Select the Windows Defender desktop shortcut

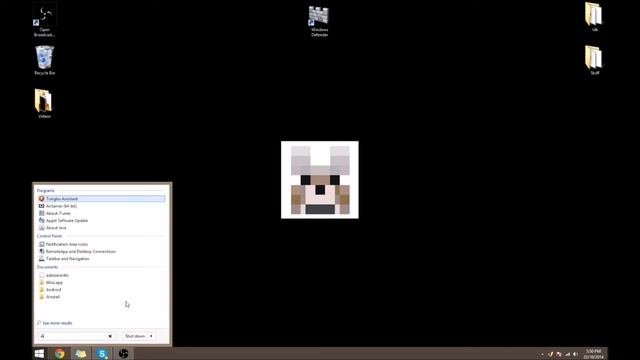[319, 21]
